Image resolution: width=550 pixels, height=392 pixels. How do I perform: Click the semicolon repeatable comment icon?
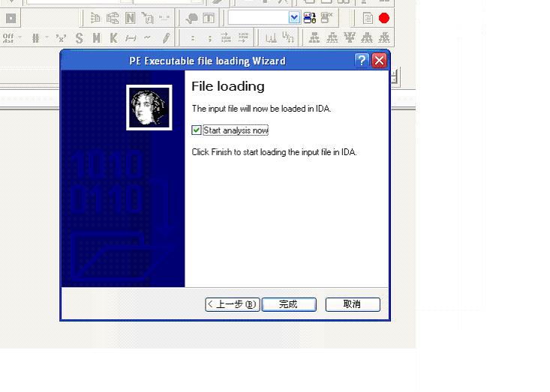coord(210,38)
